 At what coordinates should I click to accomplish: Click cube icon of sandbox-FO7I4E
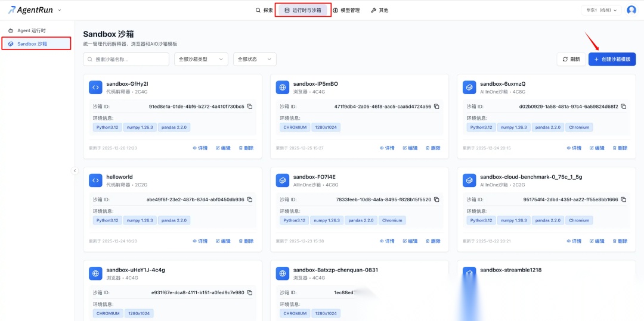pos(283,180)
